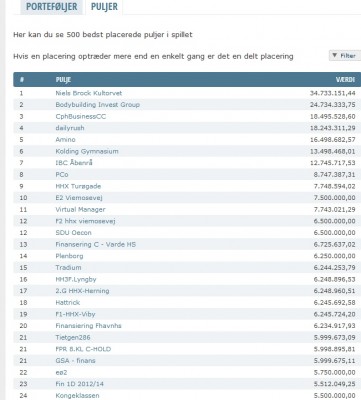This screenshot has height=400, width=361.
Task: Click the value 5.512.049,25
Action: click(335, 384)
